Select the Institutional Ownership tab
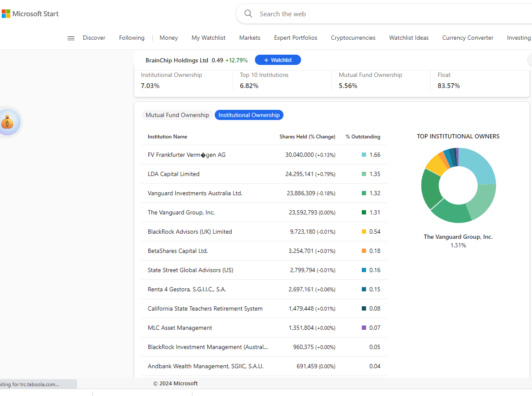The width and height of the screenshot is (532, 396). point(249,115)
